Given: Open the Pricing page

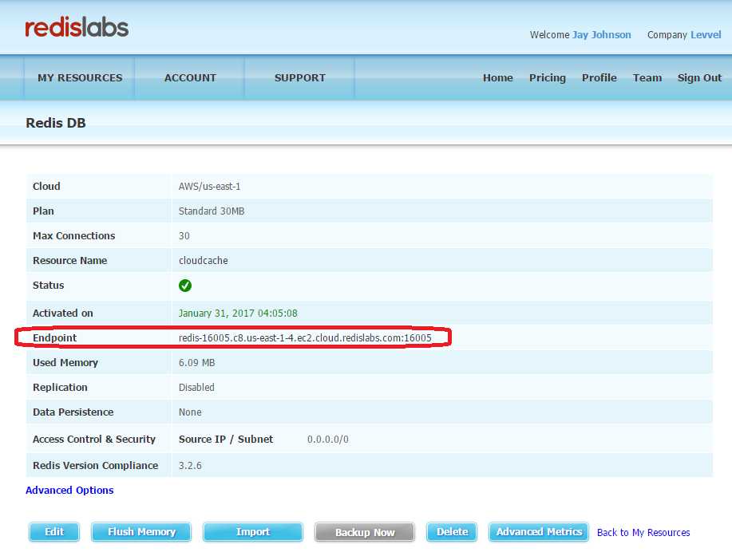Looking at the screenshot, I should 547,78.
